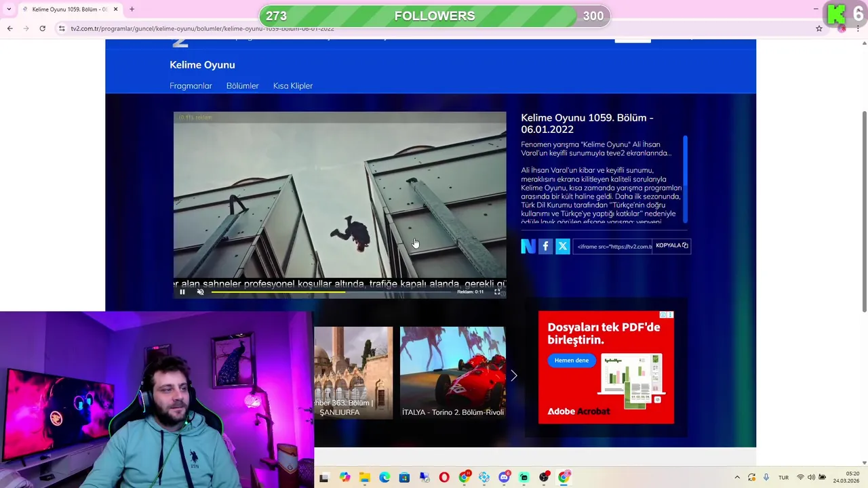Click the sync arrows tray icon
Screen dimensions: 868x488
[x=751, y=477]
